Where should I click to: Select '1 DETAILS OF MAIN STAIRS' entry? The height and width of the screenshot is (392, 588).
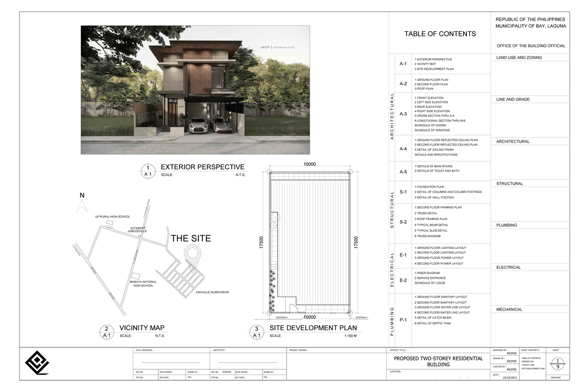(433, 166)
